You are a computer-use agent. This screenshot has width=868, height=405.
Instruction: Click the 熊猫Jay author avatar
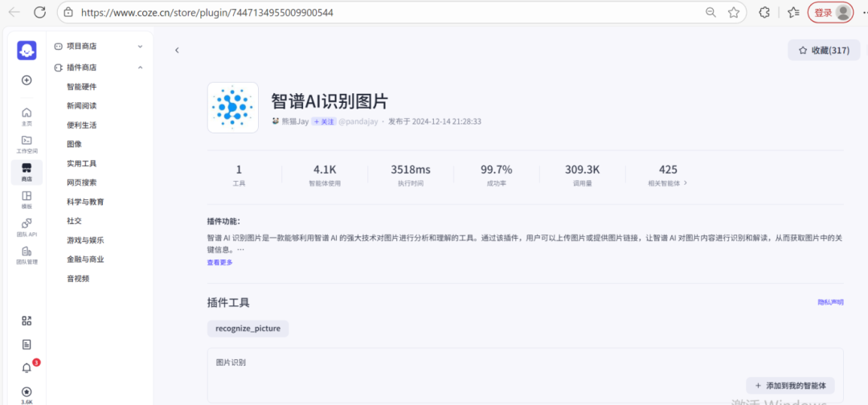tap(275, 121)
